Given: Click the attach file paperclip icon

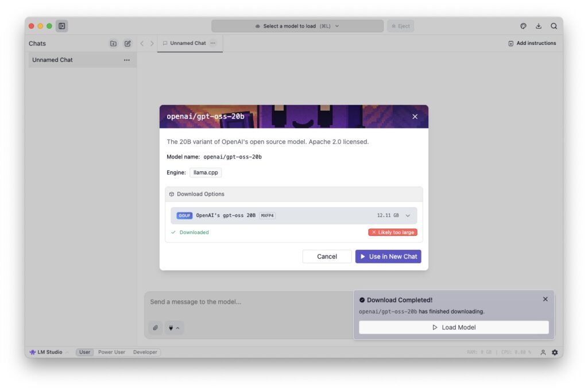Looking at the screenshot, I should [155, 328].
